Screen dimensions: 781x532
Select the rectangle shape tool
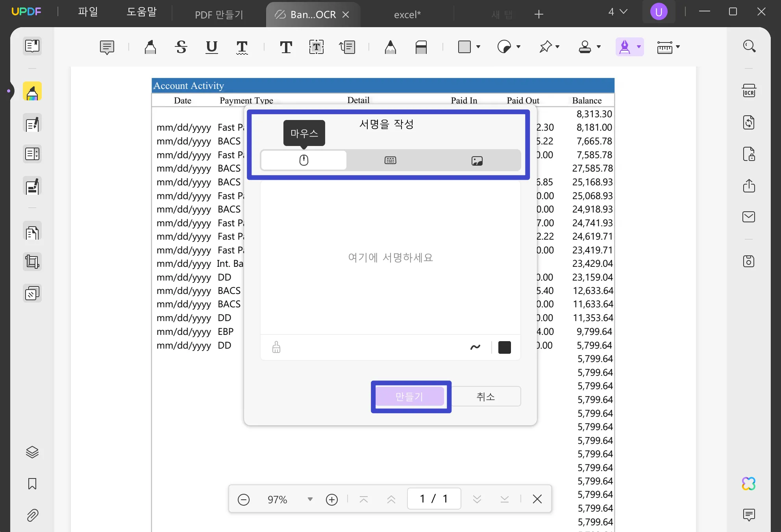tap(465, 47)
